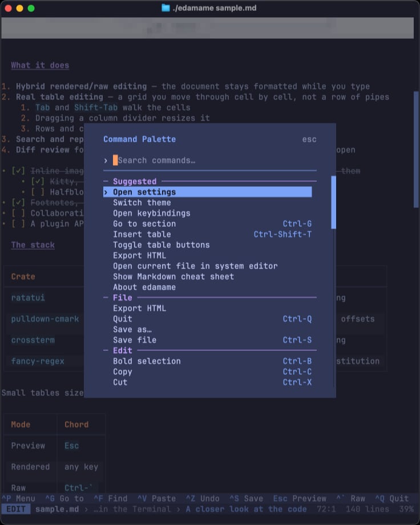Viewport: 420px width, 525px height.
Task: Click the any key chord cell
Action: [x=81, y=467]
